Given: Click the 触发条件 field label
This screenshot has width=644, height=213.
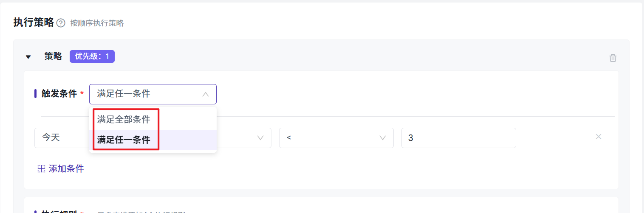Looking at the screenshot, I should (59, 94).
